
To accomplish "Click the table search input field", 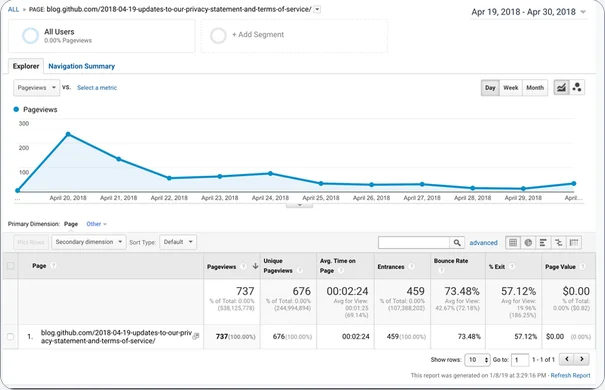I will [414, 243].
